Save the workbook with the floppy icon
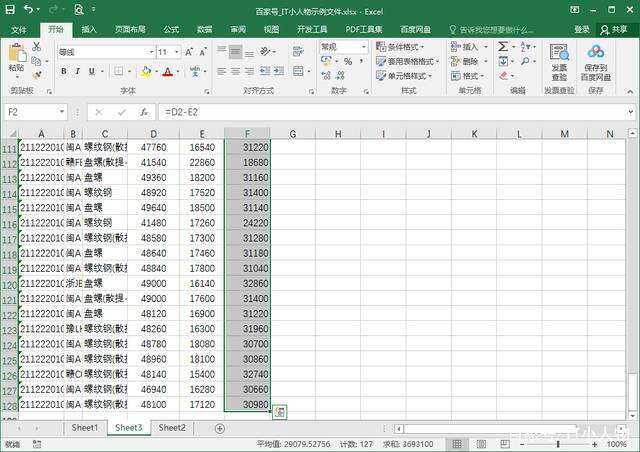Image resolution: width=640 pixels, height=452 pixels. click(x=9, y=9)
